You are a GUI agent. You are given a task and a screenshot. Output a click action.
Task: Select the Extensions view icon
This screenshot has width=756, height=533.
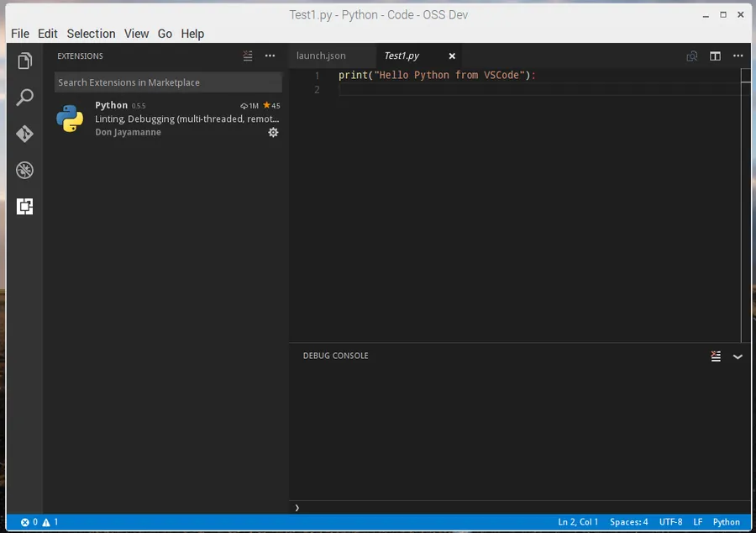(24, 207)
